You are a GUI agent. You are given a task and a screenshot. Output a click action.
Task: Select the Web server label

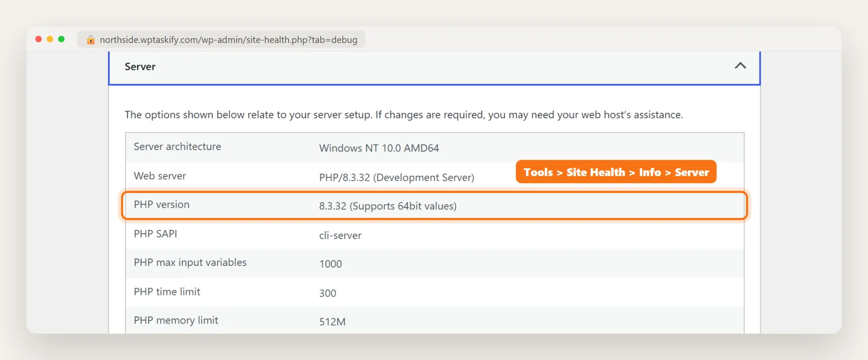pos(160,176)
